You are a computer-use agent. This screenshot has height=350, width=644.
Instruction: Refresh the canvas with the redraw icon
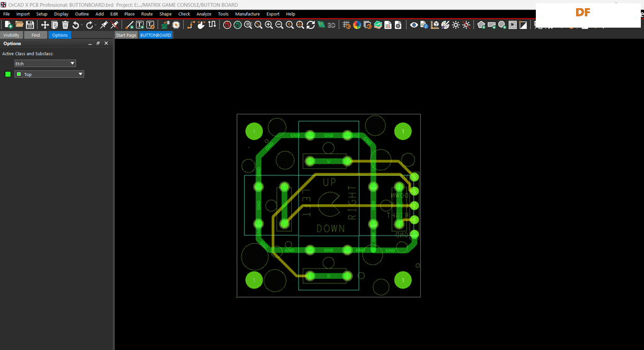point(311,25)
